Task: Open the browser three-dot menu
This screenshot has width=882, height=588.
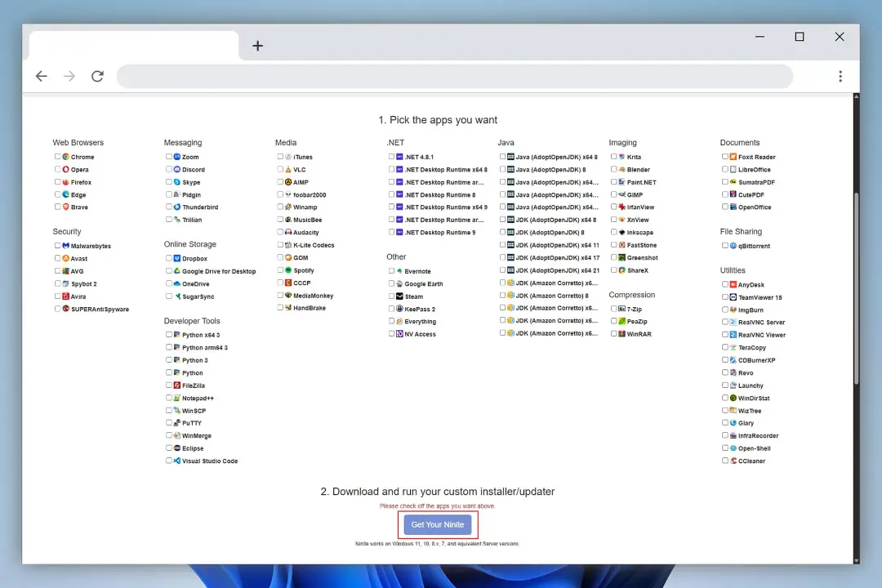Action: click(x=840, y=76)
